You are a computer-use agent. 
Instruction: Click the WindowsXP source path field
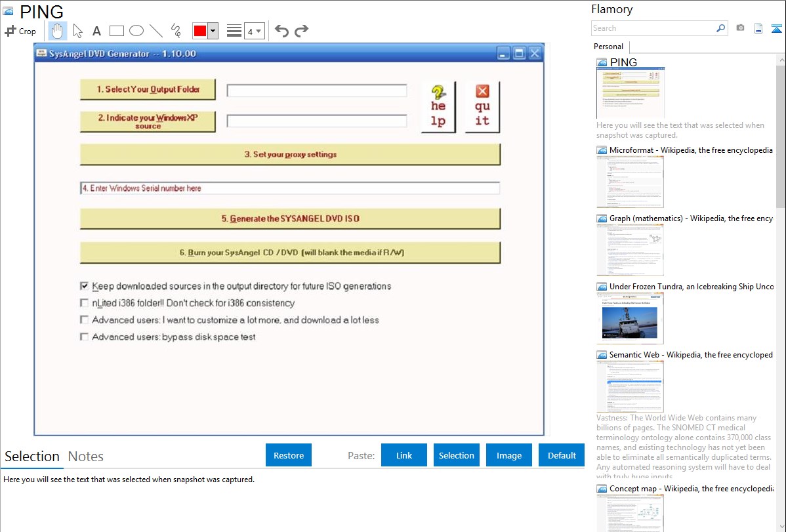317,121
